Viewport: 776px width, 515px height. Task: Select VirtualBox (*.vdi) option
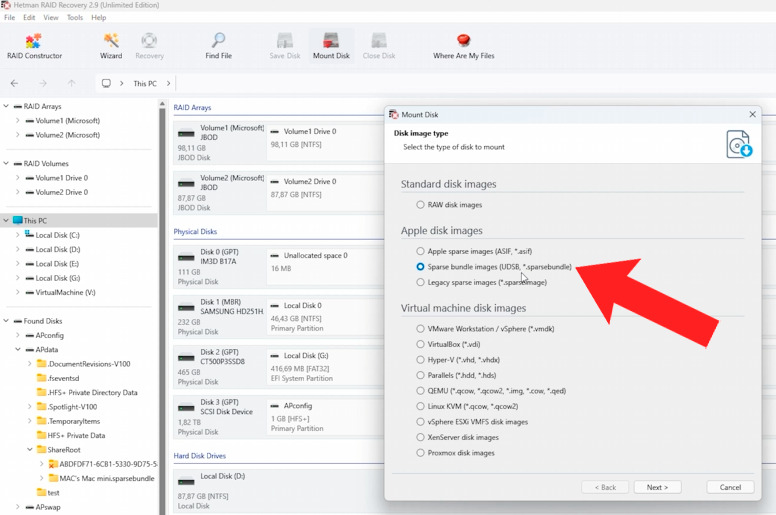pos(420,344)
